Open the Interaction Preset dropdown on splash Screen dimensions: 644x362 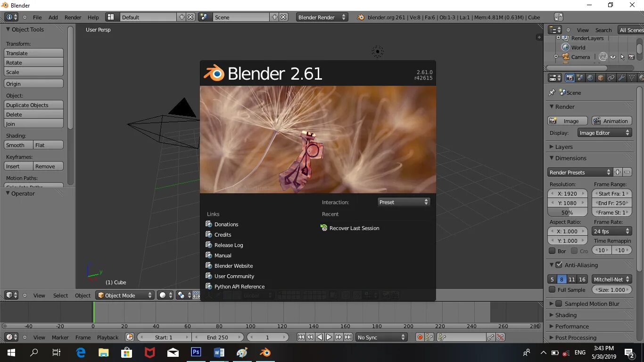tap(403, 202)
